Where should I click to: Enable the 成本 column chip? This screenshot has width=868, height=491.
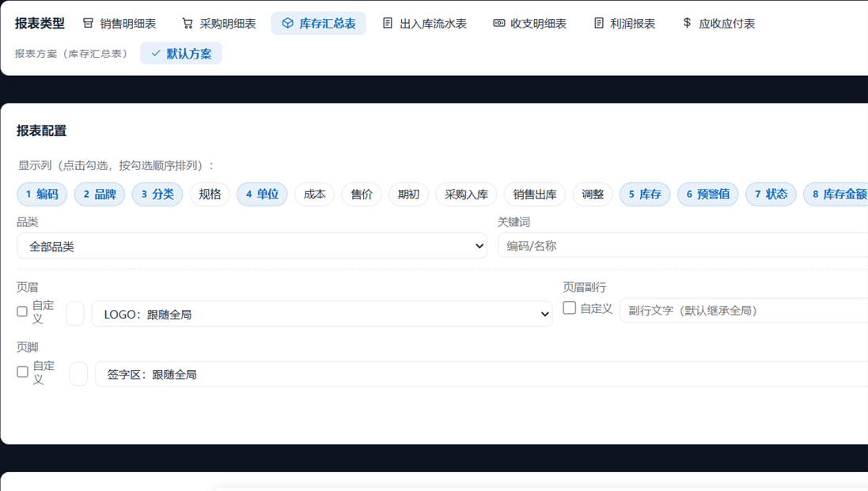314,194
